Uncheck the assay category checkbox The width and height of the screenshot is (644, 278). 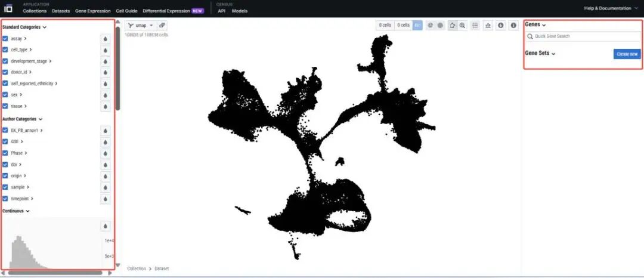5,39
